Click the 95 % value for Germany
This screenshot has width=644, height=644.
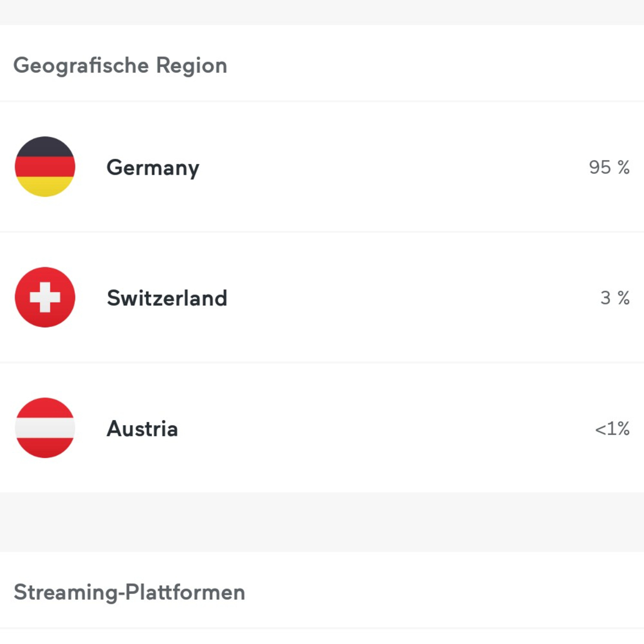(x=609, y=167)
